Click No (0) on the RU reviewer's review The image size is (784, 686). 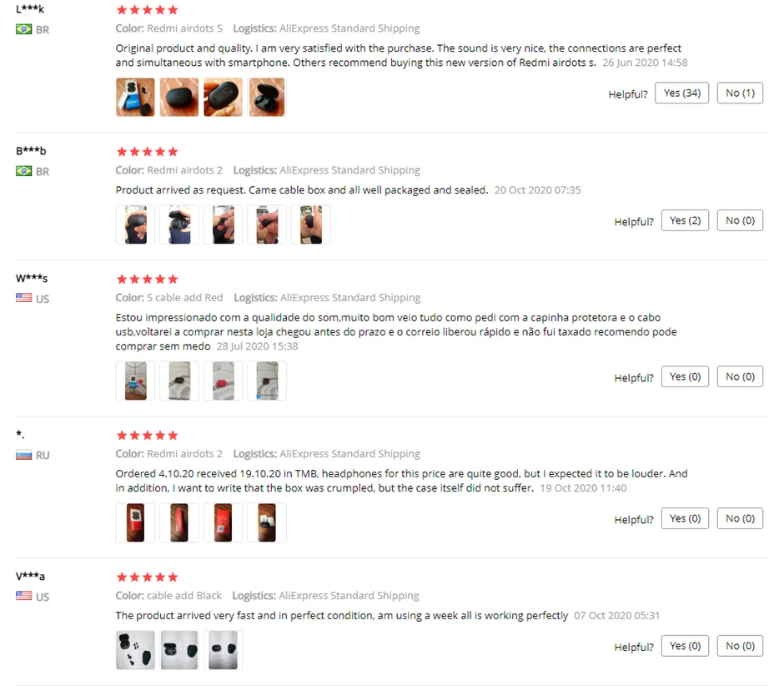point(740,518)
